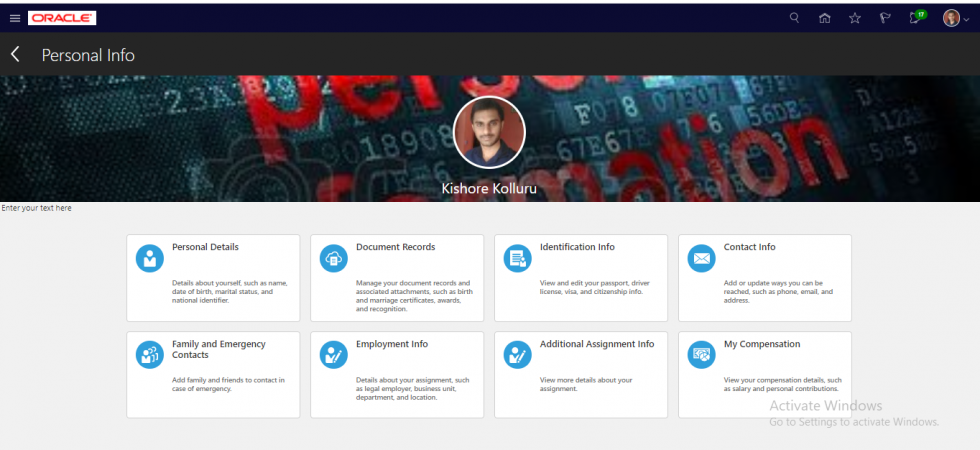Viewport: 980px width, 450px height.
Task: Expand the user avatar dropdown arrow
Action: 966,20
